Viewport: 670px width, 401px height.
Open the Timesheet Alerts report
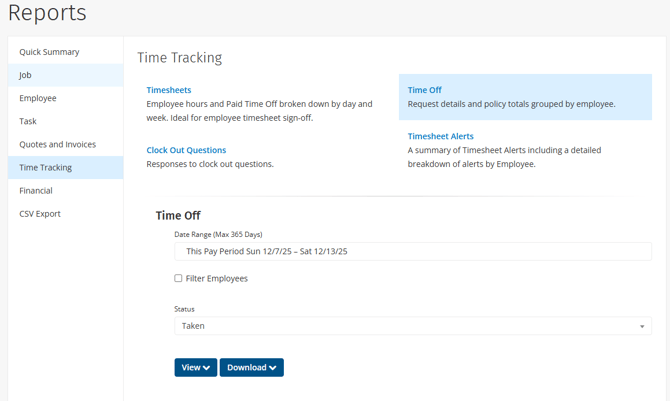(441, 136)
